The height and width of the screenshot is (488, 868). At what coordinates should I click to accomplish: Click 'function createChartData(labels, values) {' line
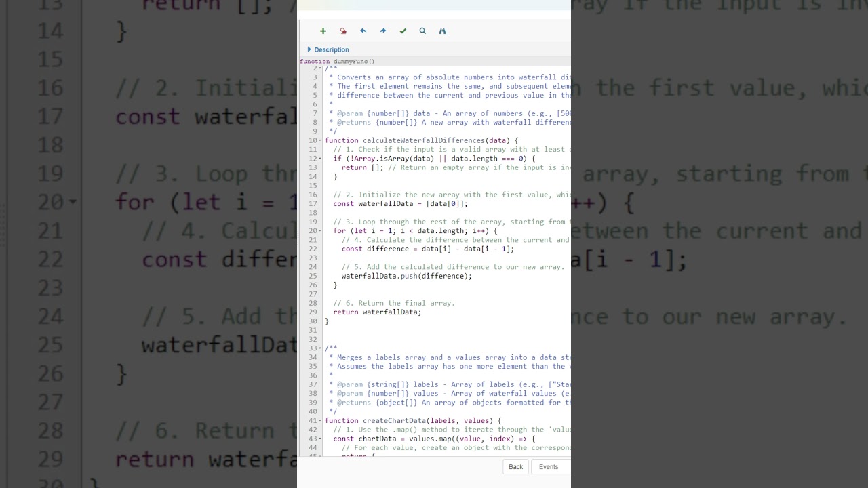click(x=413, y=421)
